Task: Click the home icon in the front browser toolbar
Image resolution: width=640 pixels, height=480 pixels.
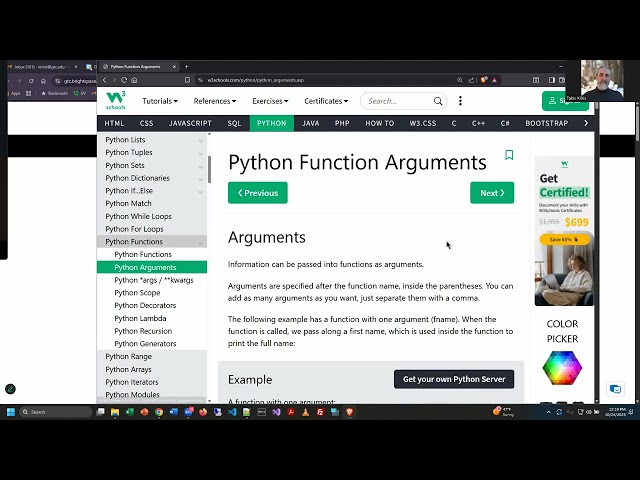Action: point(134,80)
